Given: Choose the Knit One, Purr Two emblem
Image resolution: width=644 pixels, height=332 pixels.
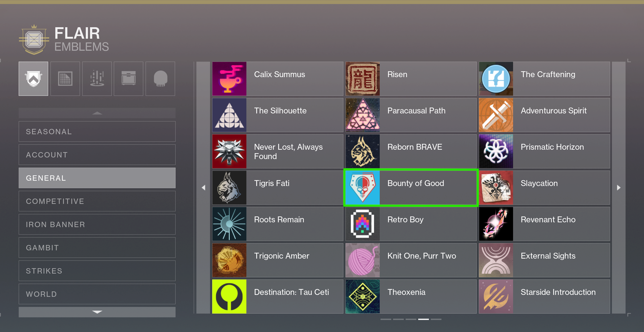Looking at the screenshot, I should (411, 260).
